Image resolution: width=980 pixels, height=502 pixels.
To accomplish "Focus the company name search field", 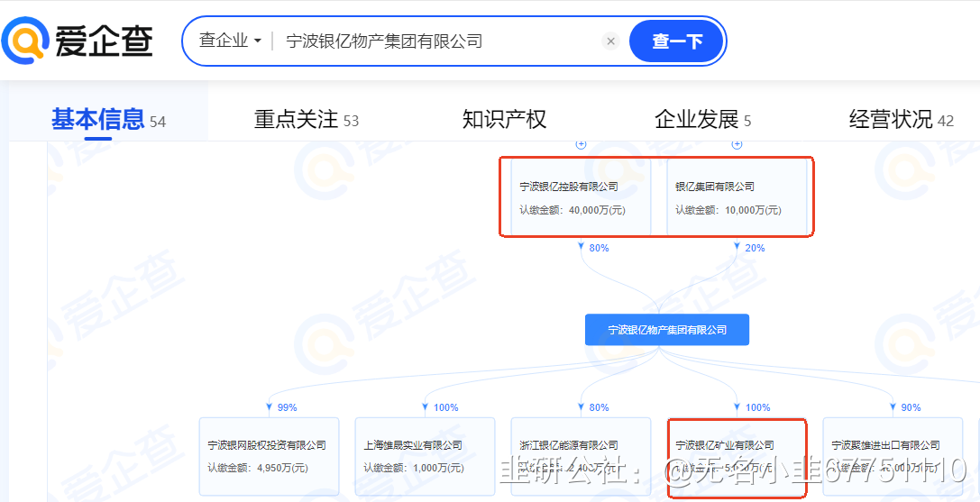I will tap(437, 41).
